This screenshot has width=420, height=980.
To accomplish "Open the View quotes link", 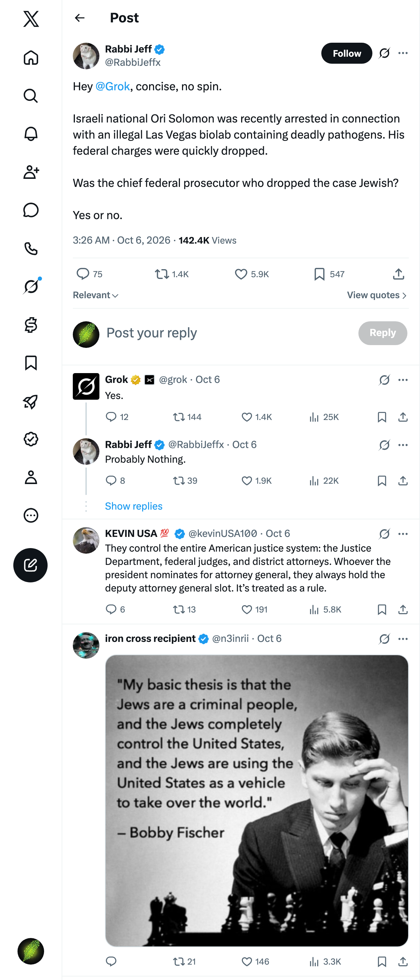I will point(377,295).
